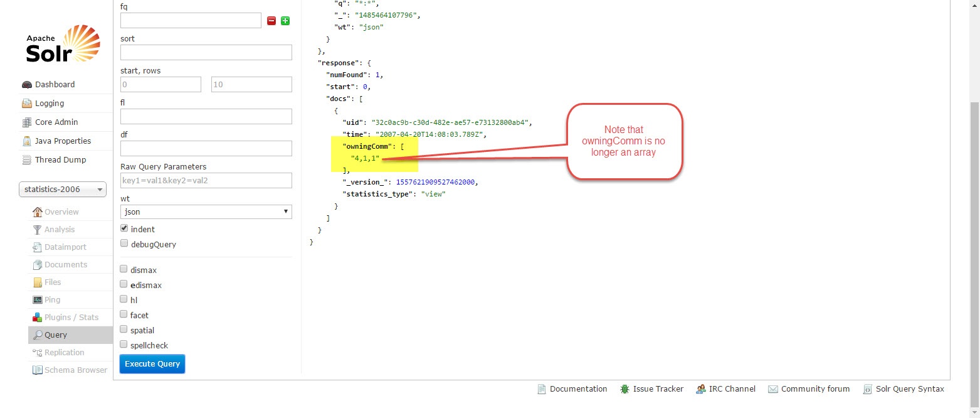Viewport: 980px width, 418px height.
Task: Open the wt format dropdown
Action: (206, 212)
